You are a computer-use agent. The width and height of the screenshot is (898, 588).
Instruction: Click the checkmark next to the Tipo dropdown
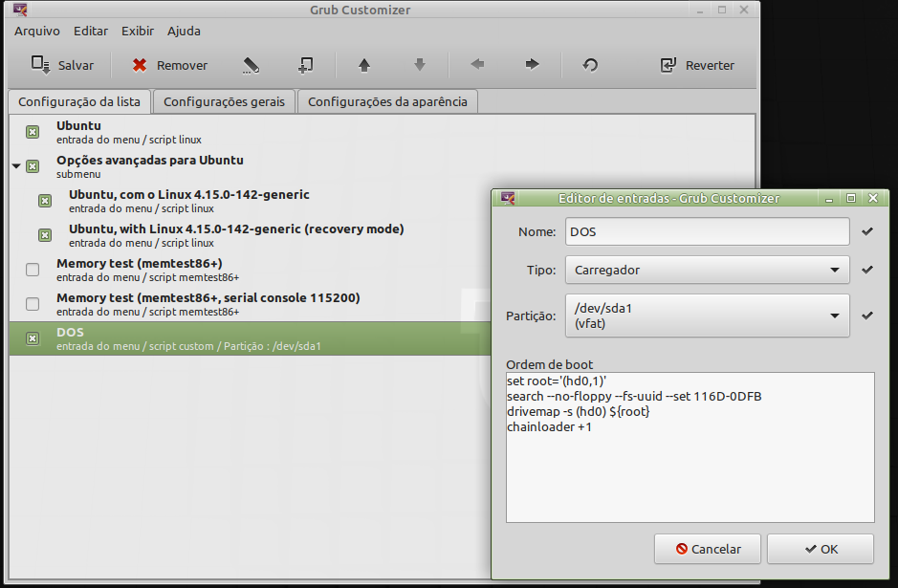pyautogui.click(x=867, y=269)
